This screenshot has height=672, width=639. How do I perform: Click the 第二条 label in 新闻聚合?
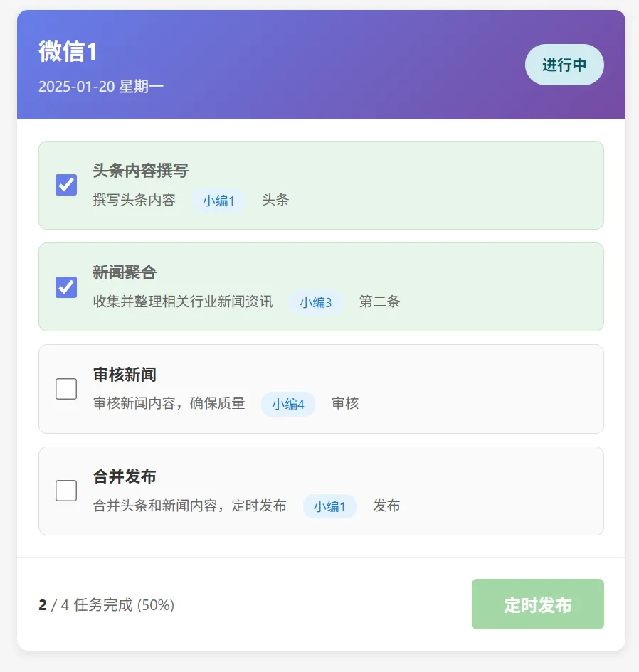point(379,302)
